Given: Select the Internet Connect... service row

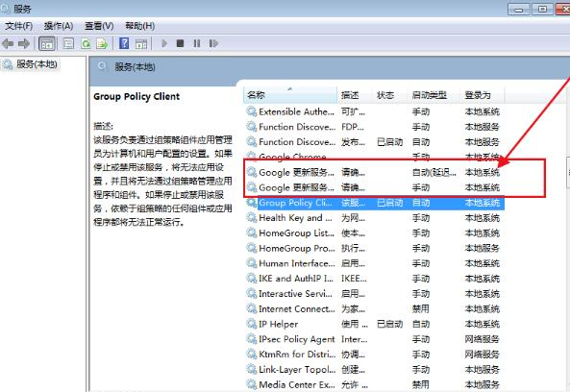Looking at the screenshot, I should click(x=374, y=309).
